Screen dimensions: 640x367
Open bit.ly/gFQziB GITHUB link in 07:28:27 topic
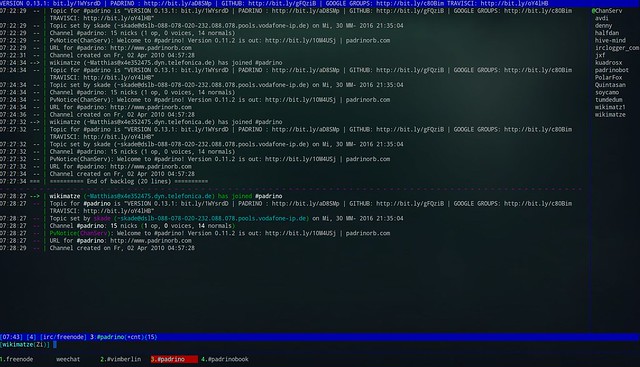410,204
